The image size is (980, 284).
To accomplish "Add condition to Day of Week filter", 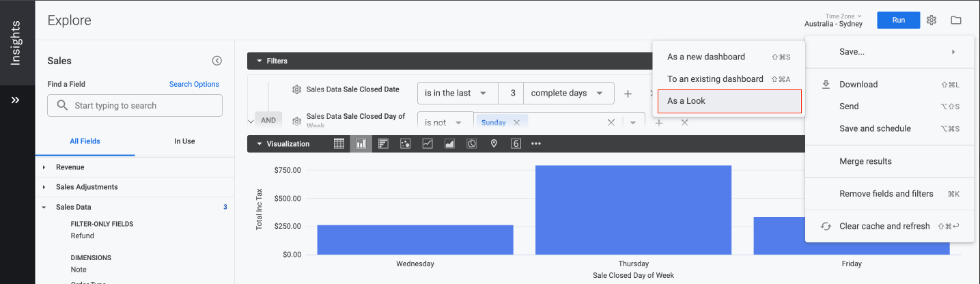I will [659, 122].
